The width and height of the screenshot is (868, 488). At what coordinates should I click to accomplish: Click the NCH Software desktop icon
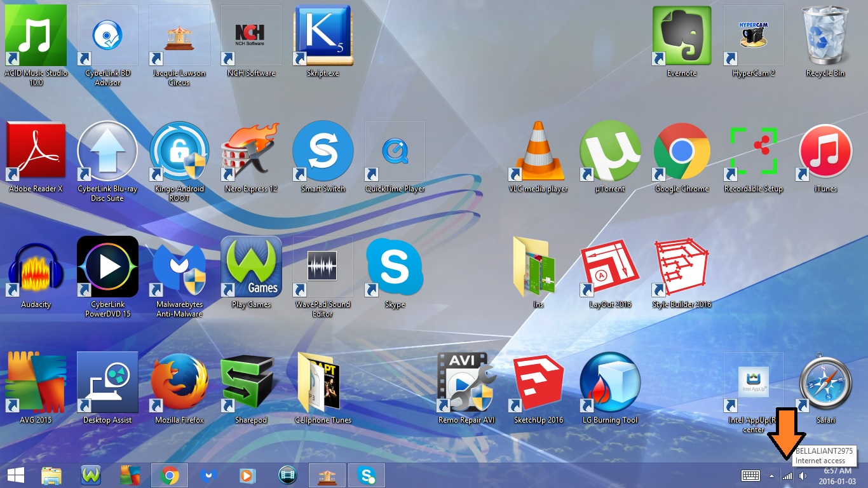[x=251, y=35]
